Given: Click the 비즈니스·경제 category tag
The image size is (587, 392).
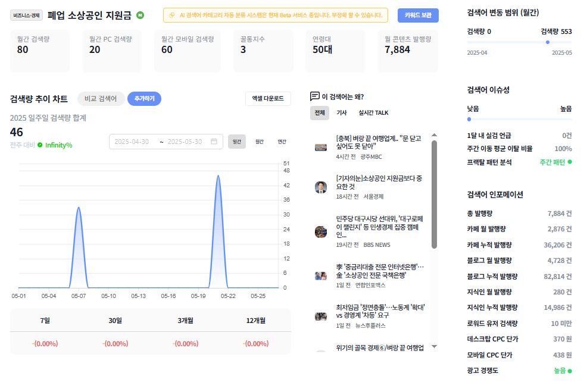Looking at the screenshot, I should [x=26, y=15].
